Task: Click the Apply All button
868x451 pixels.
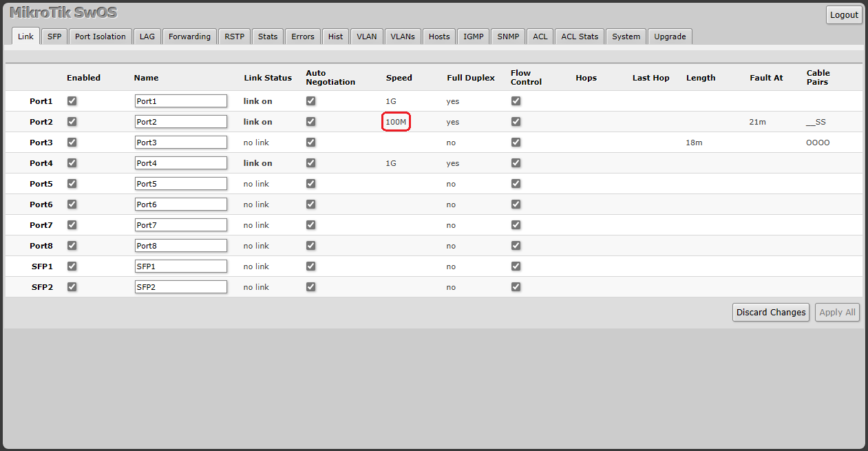Action: click(x=837, y=313)
